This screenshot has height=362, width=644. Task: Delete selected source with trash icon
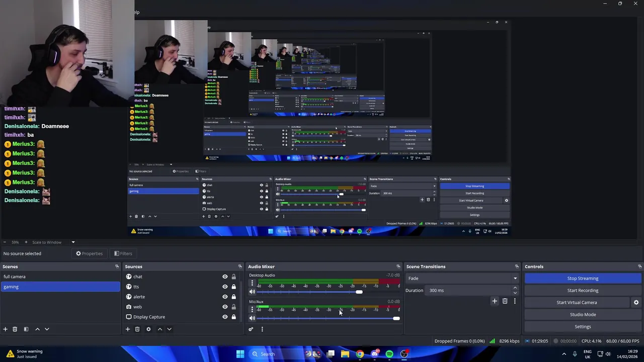click(137, 329)
